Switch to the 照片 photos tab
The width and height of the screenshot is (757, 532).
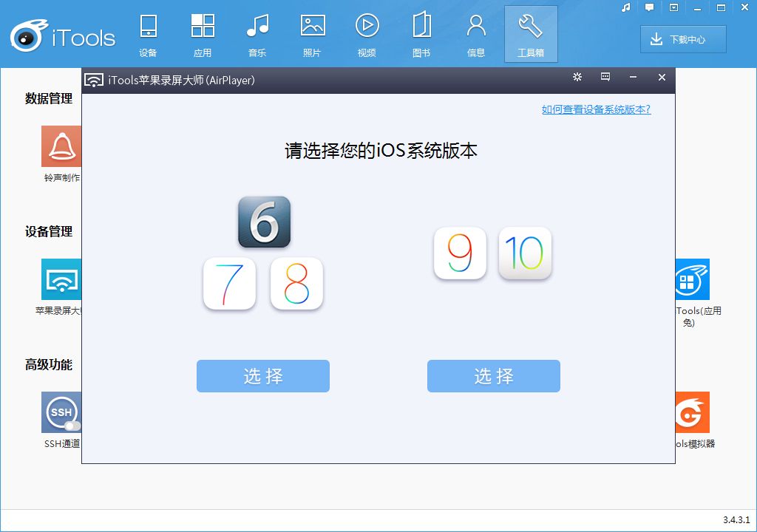[312, 33]
